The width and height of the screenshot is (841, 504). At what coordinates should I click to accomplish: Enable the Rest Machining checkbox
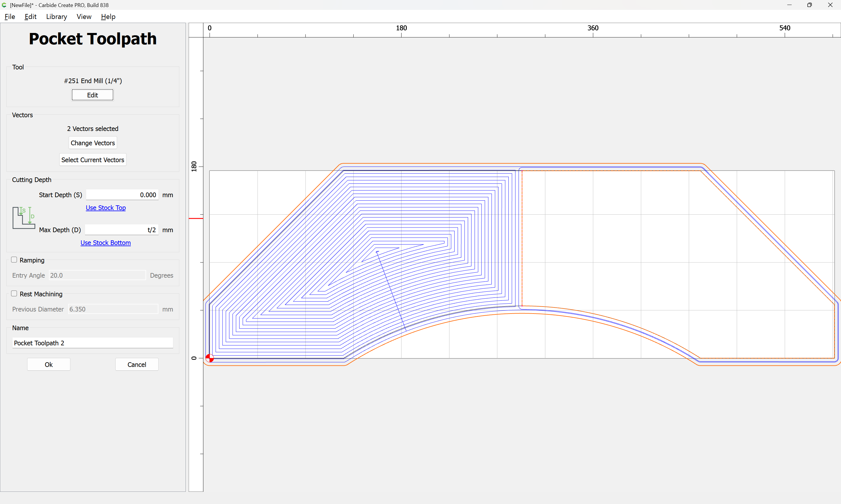tap(14, 294)
